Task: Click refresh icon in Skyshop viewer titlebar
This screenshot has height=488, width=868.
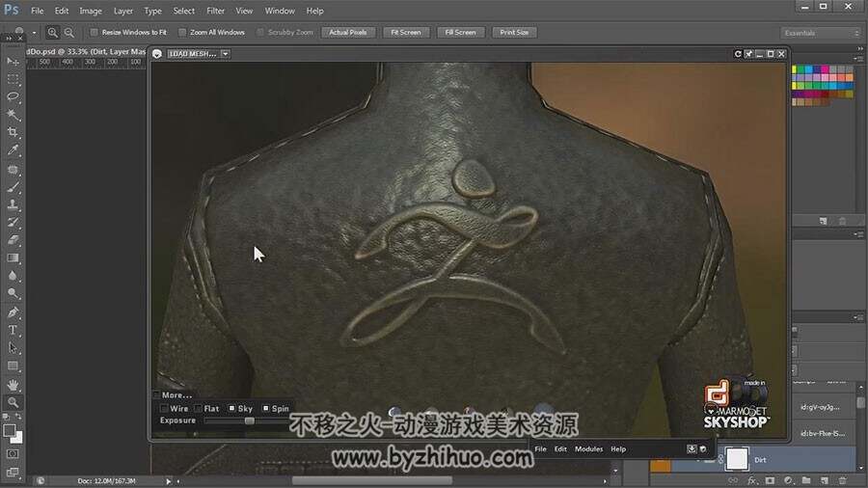Action: [x=738, y=54]
